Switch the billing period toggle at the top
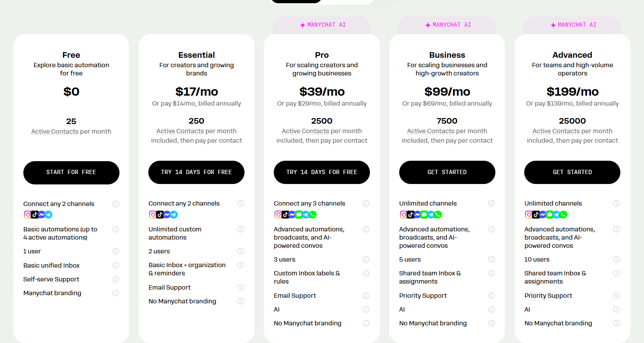Image resolution: width=644 pixels, height=343 pixels. [x=321, y=1]
